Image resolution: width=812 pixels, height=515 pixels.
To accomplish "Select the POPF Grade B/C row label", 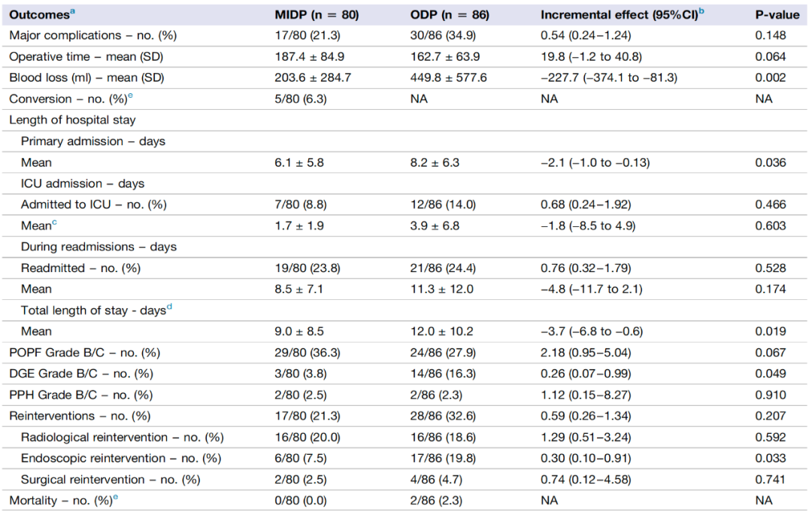I will coord(80,353).
